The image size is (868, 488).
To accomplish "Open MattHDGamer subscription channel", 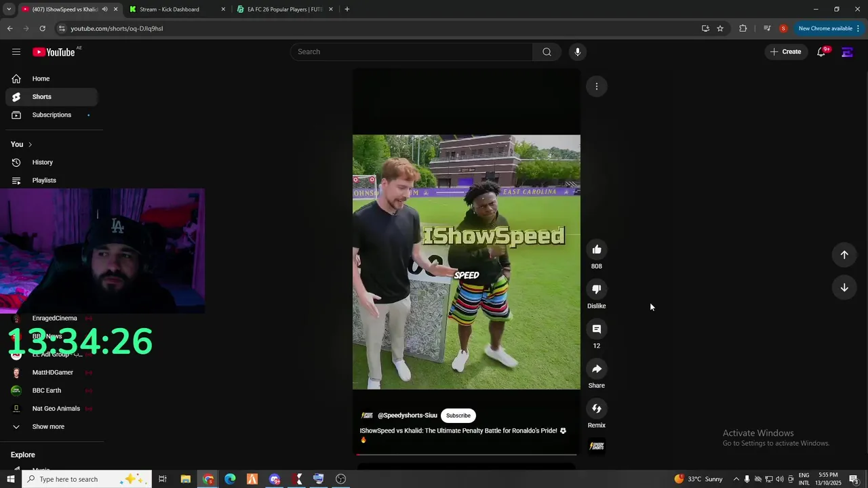I will coord(52,373).
